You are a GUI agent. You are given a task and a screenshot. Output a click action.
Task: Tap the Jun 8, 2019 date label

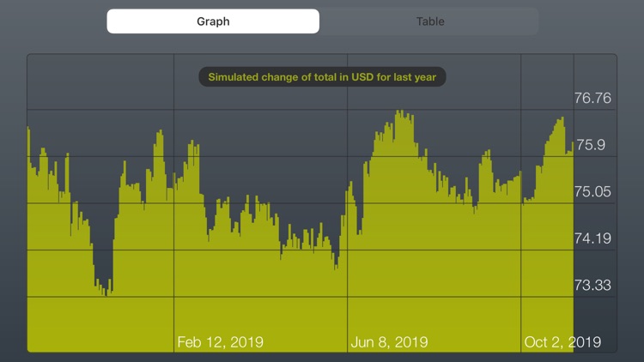click(x=389, y=342)
